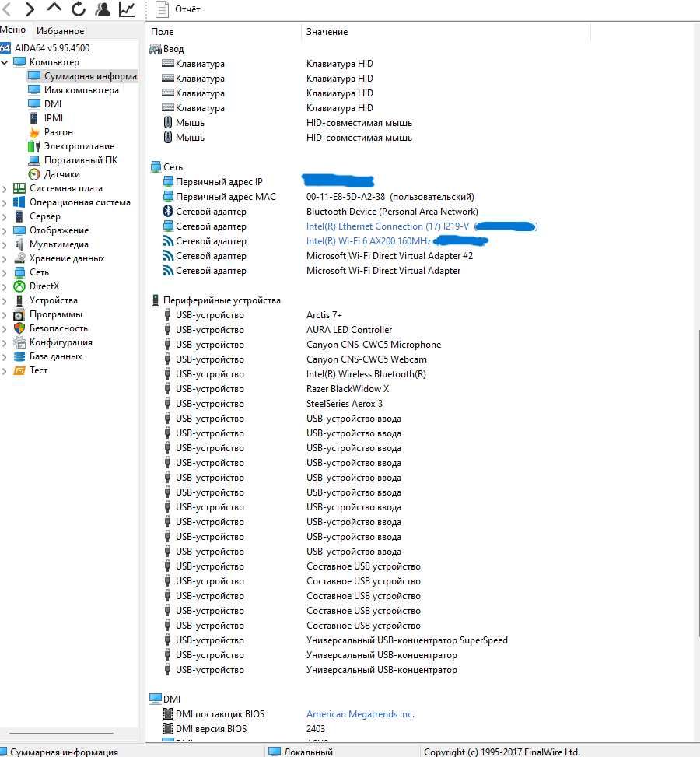700x757 pixels.
Task: Open Intel(R) Wi-Fi 6 AX200 160MHz link
Action: tap(369, 241)
